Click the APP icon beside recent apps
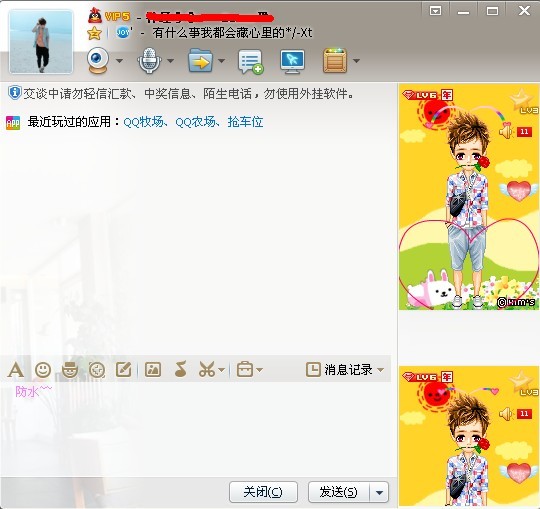The width and height of the screenshot is (540, 509). click(13, 123)
